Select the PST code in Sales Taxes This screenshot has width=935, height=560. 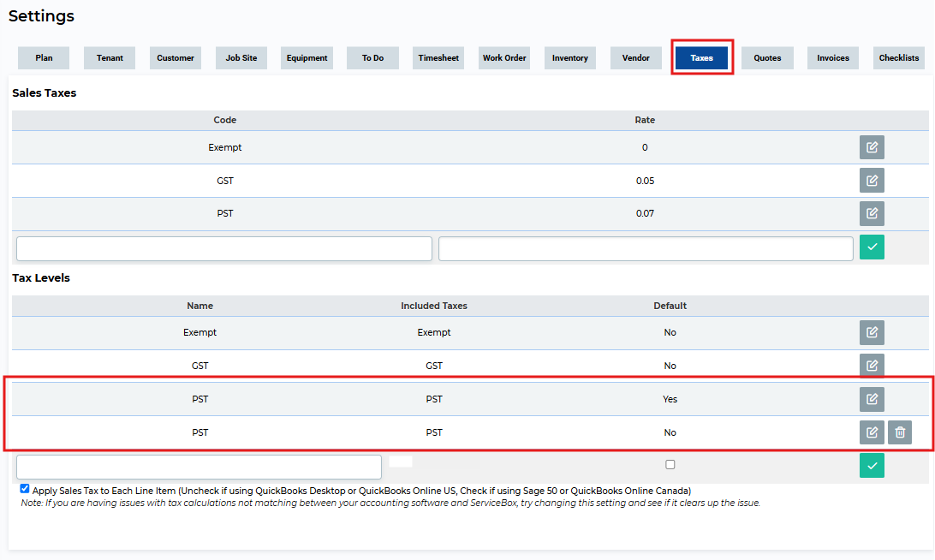click(x=225, y=213)
